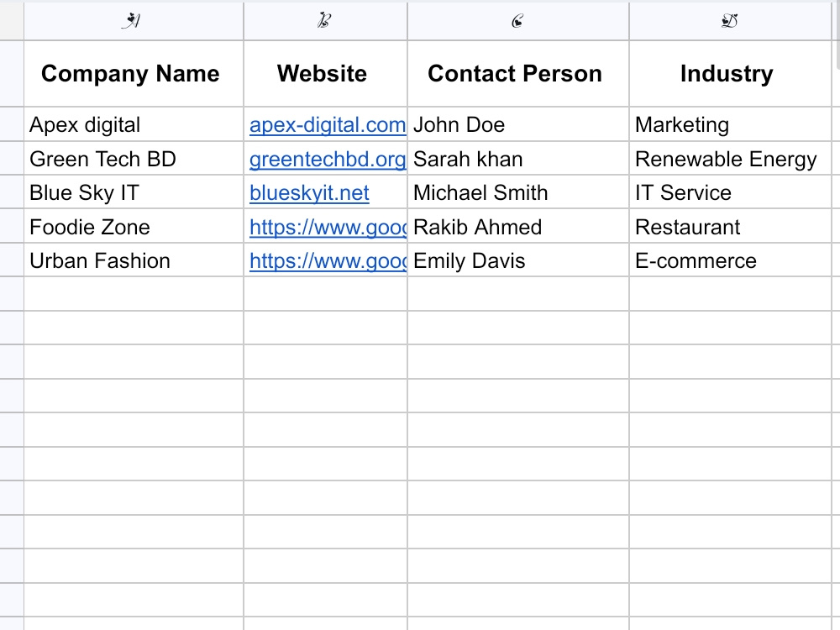Select column C header

click(518, 21)
